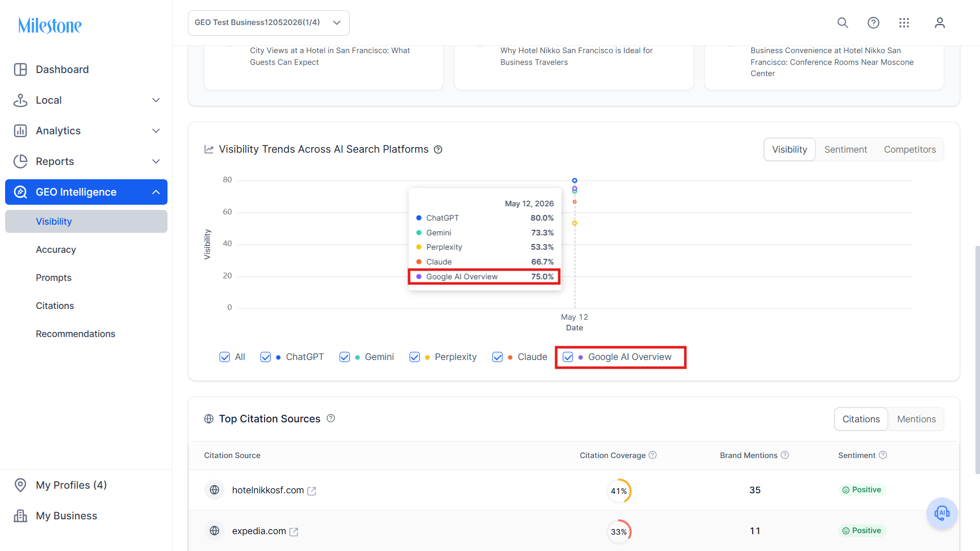The height and width of the screenshot is (551, 980).
Task: Click the 33% citation coverage gauge
Action: pyautogui.click(x=619, y=532)
